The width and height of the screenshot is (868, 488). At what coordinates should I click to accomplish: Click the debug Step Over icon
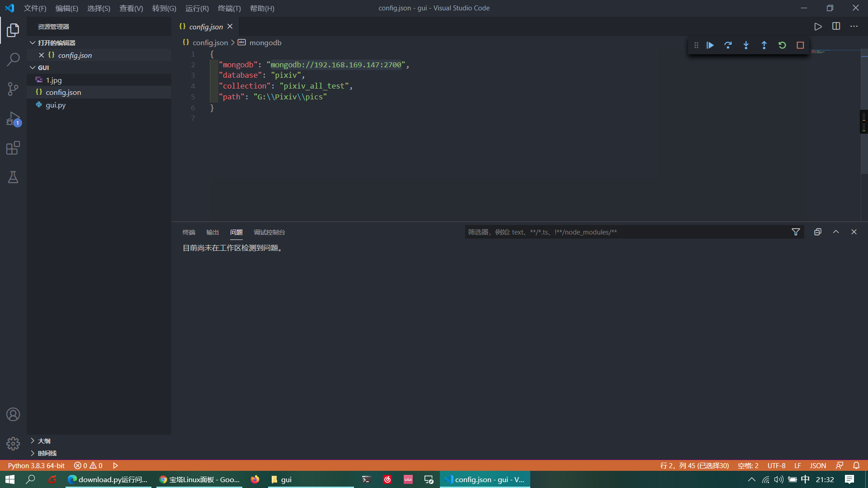tap(728, 45)
